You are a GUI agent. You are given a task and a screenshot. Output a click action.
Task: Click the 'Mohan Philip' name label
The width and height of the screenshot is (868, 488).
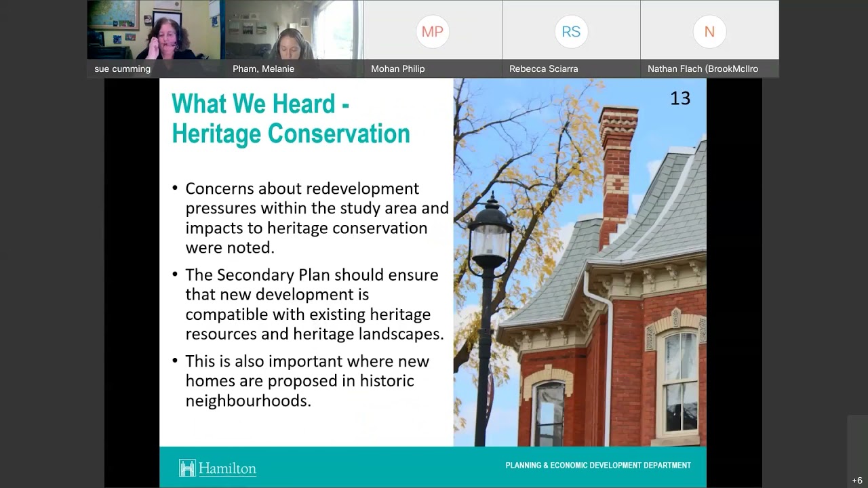pos(398,68)
